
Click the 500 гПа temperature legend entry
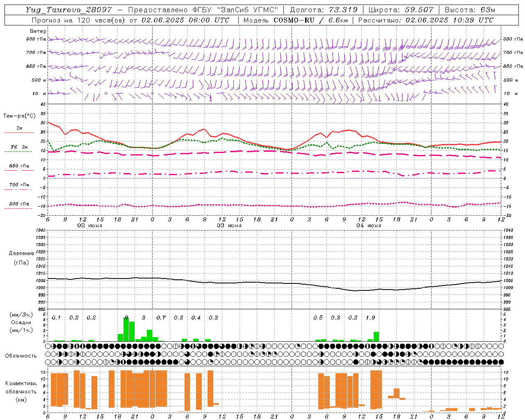point(19,204)
